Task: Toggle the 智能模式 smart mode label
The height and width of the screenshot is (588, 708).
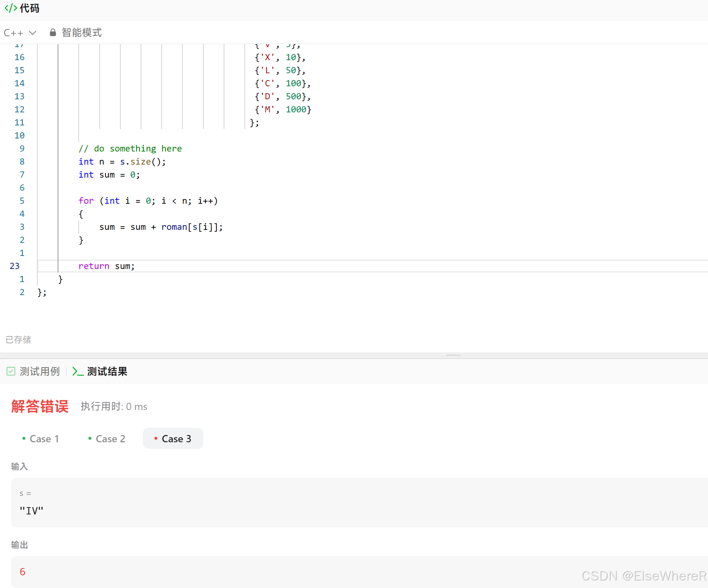Action: [82, 33]
